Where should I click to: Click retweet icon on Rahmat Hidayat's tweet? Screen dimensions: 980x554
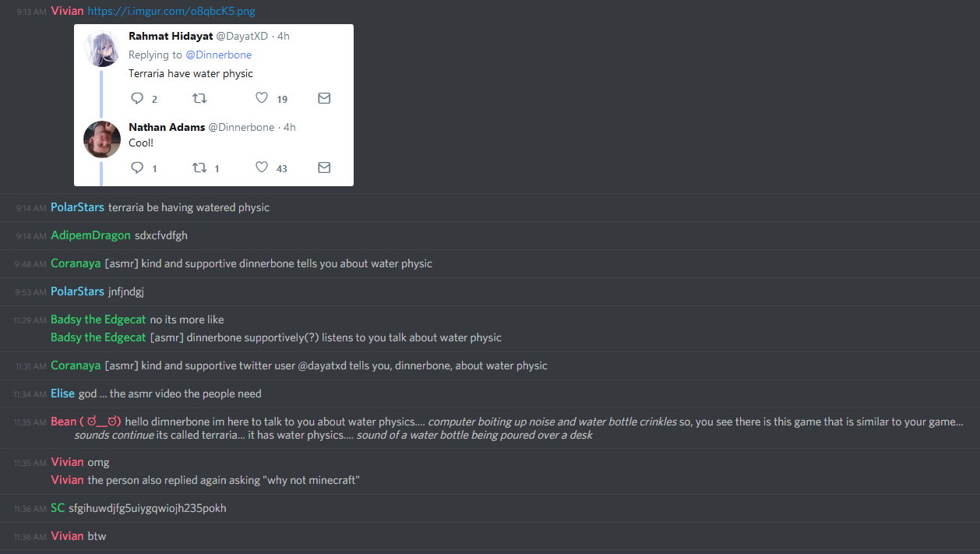pos(199,98)
